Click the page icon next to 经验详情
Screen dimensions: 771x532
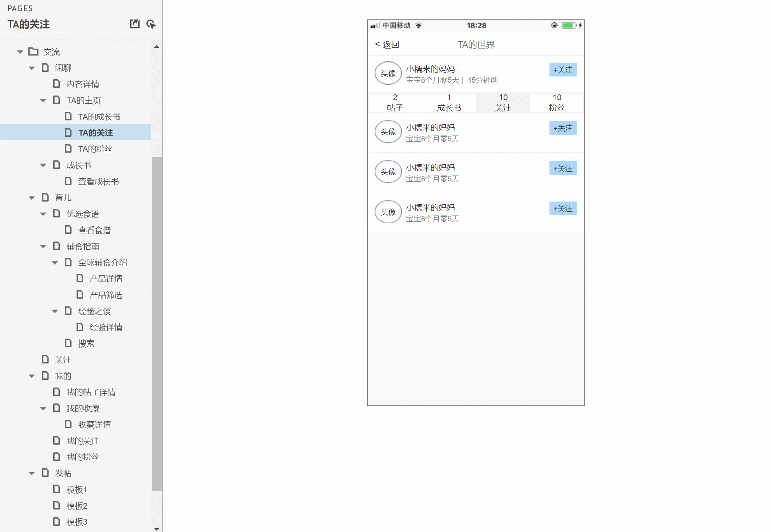pos(80,327)
